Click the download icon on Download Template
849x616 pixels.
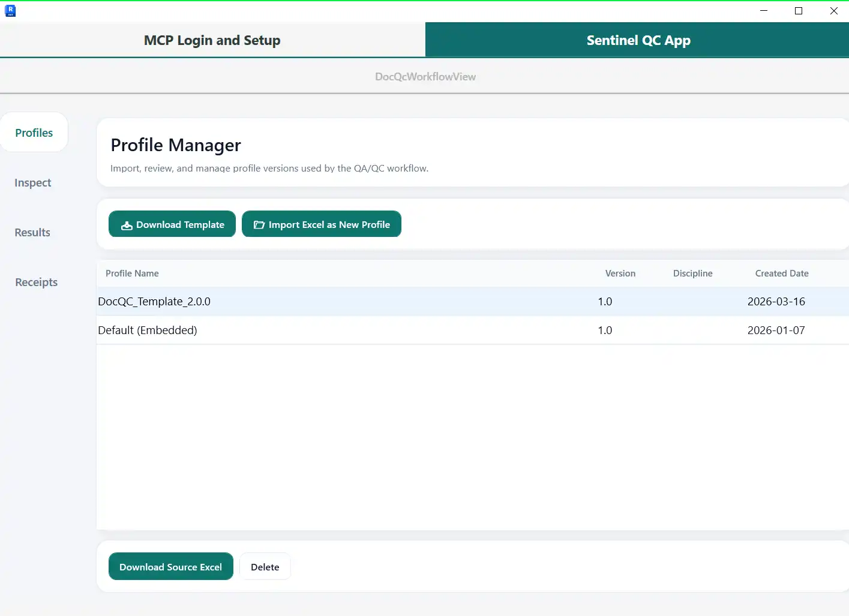point(127,226)
